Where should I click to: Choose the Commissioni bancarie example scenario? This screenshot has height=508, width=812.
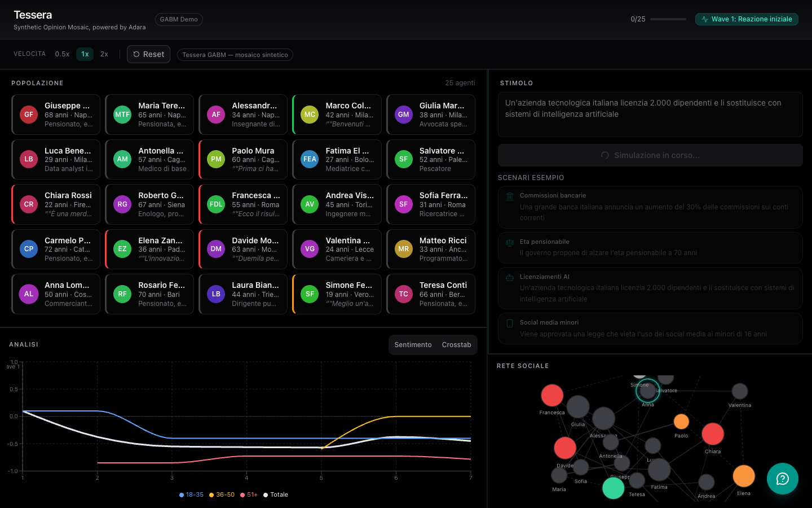point(650,207)
